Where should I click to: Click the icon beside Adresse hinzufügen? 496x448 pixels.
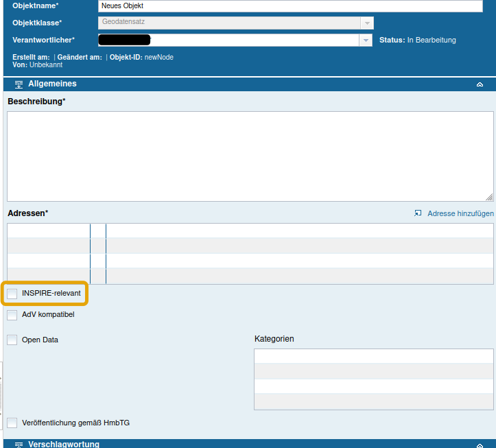(x=418, y=213)
